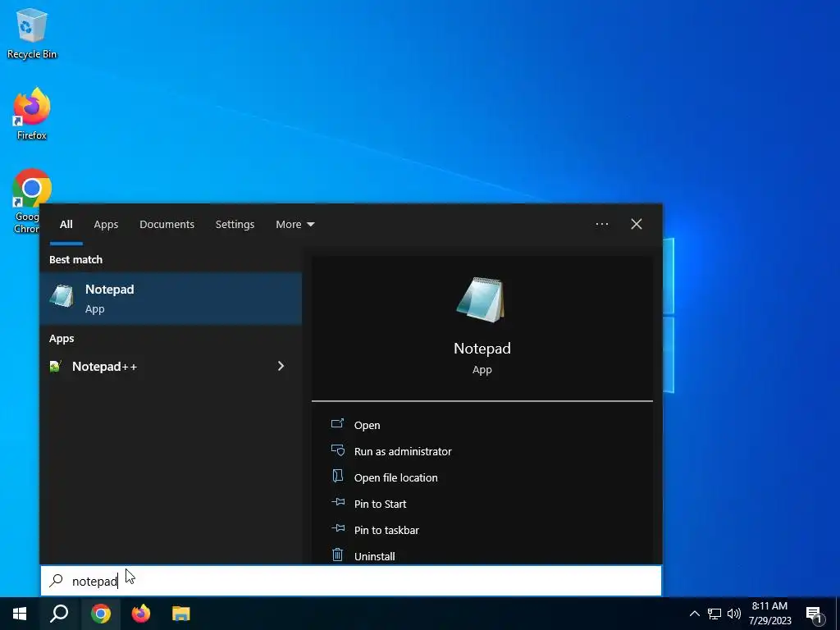Screen dimensions: 840x630
Task: Click the Best match heading
Action: (x=76, y=259)
